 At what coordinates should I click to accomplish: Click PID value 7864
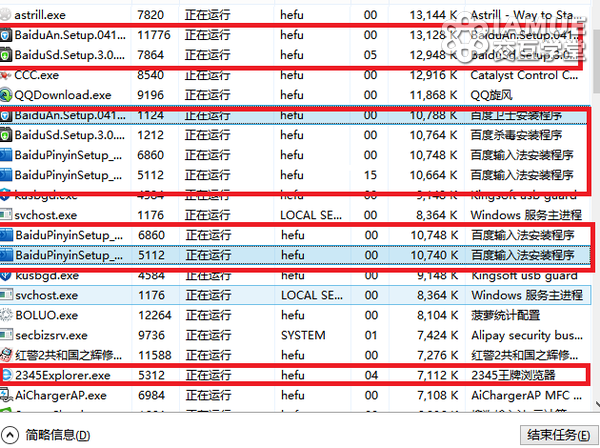click(150, 55)
